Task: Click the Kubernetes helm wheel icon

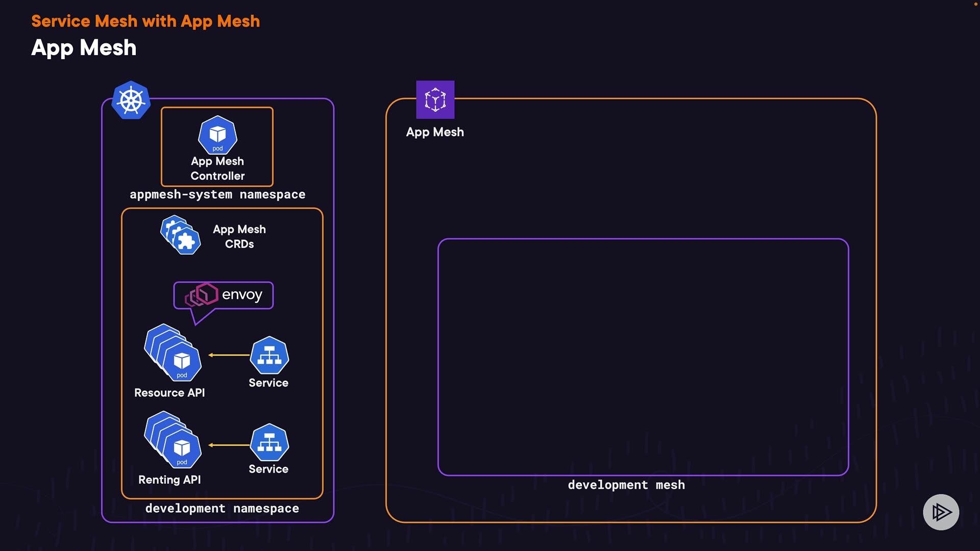Action: (x=131, y=100)
